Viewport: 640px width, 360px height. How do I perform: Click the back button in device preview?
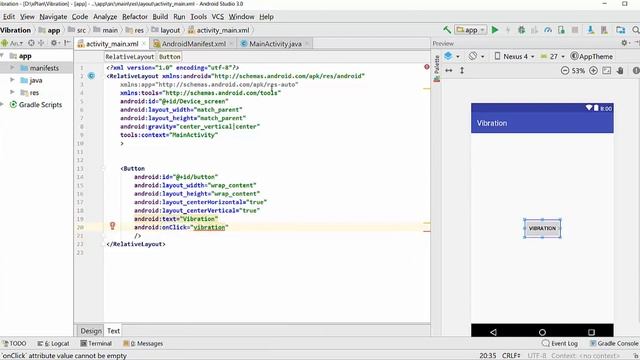(493, 332)
